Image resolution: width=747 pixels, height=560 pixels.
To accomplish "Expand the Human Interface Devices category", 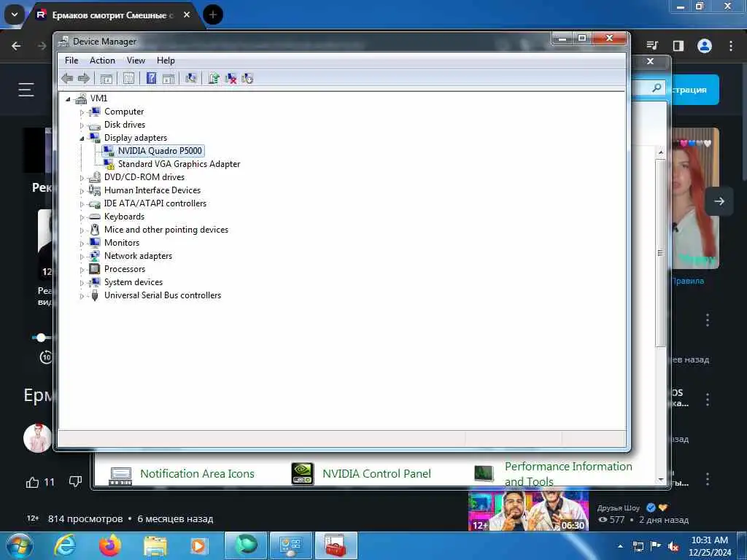I will (82, 192).
